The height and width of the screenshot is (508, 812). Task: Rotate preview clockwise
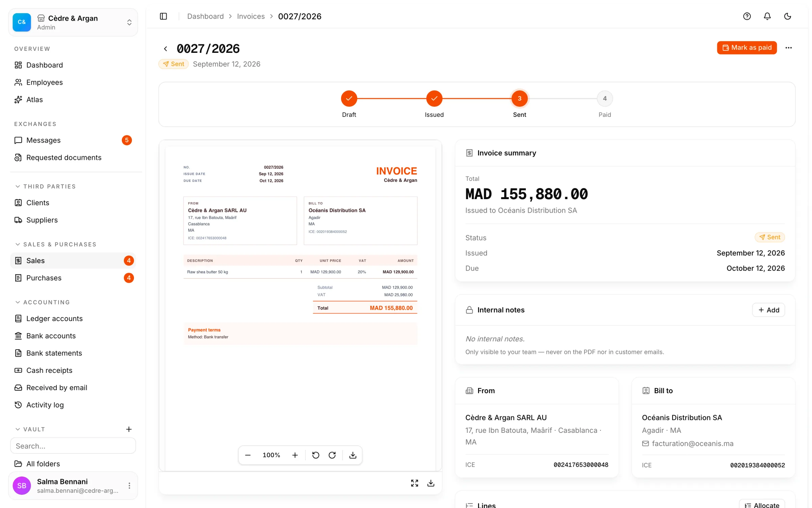click(332, 455)
